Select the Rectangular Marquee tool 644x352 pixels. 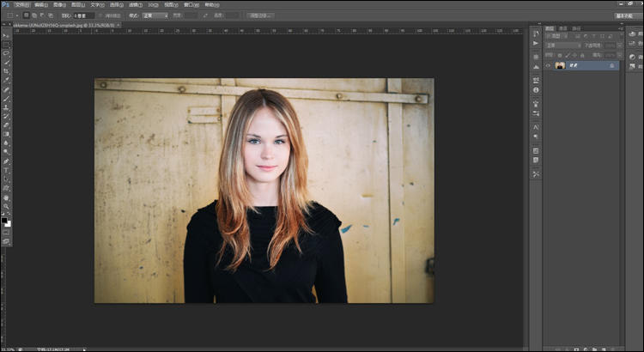pos(6,45)
